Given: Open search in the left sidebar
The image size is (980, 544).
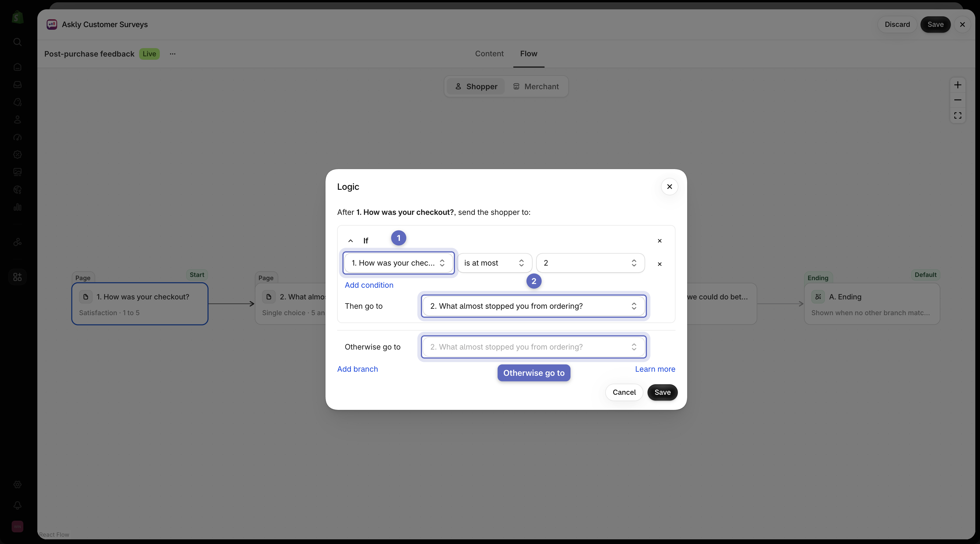Looking at the screenshot, I should tap(17, 42).
